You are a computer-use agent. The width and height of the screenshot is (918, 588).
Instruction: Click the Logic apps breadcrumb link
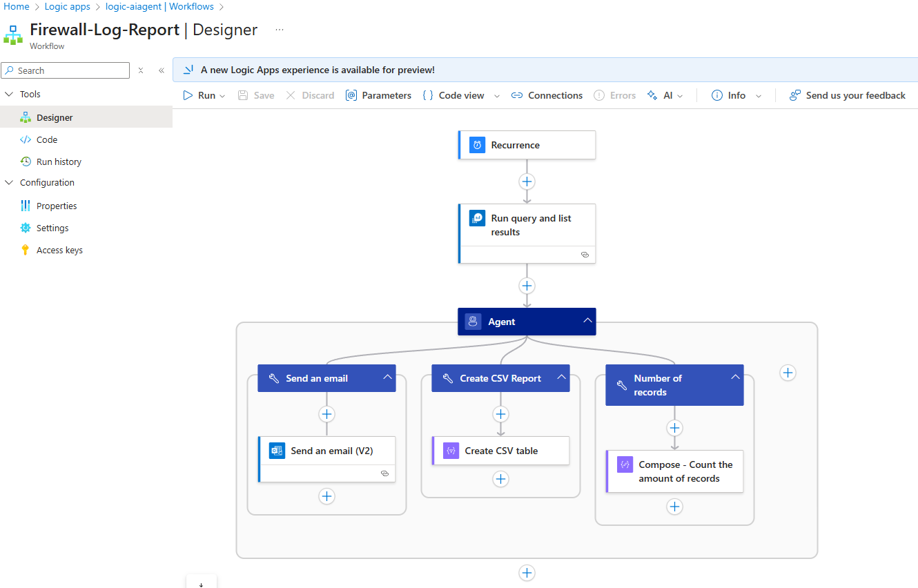[x=67, y=6]
